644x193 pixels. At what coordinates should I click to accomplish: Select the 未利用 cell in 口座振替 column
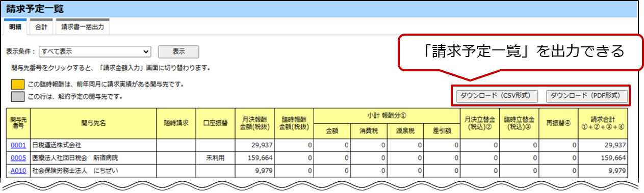pos(215,158)
